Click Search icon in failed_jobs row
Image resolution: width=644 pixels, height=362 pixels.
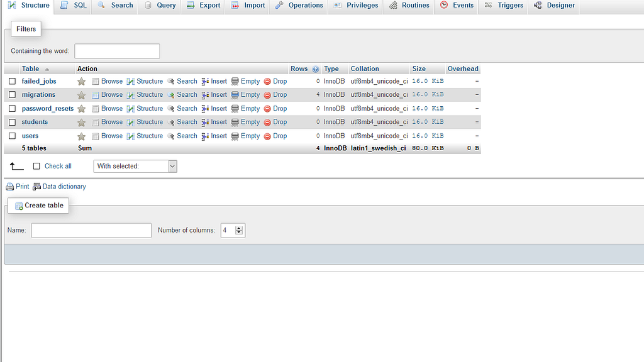(x=171, y=81)
